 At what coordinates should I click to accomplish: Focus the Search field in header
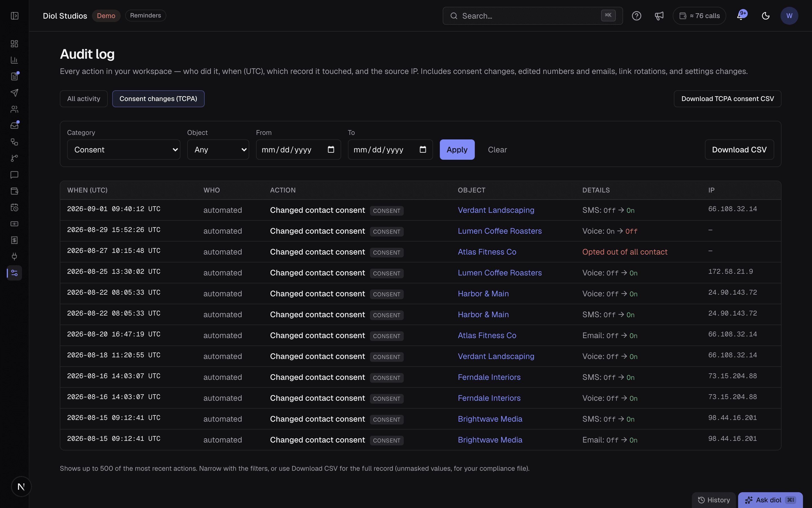(533, 16)
